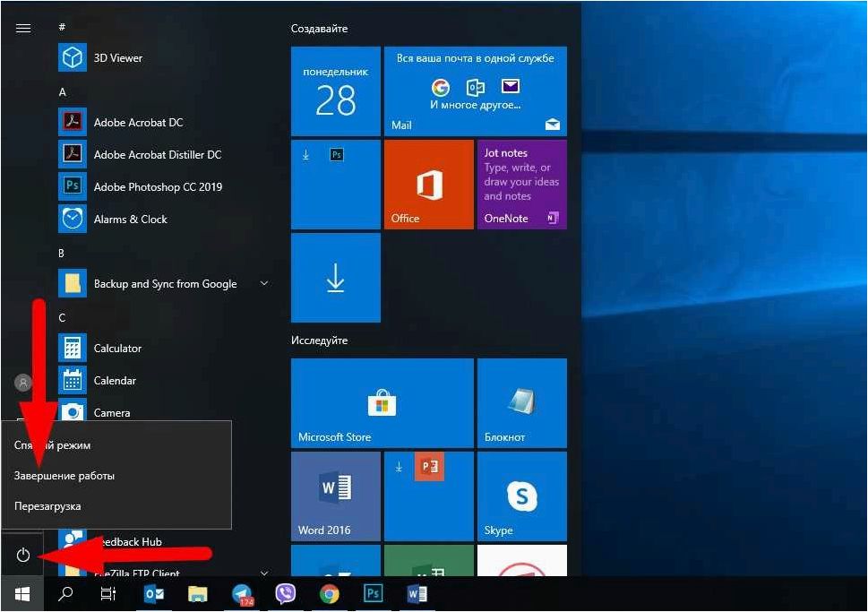Click the # letter header in app list

[62, 27]
